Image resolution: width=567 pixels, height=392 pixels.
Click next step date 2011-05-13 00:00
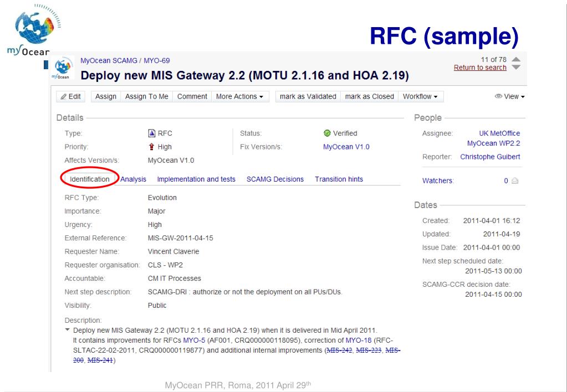[x=493, y=271]
